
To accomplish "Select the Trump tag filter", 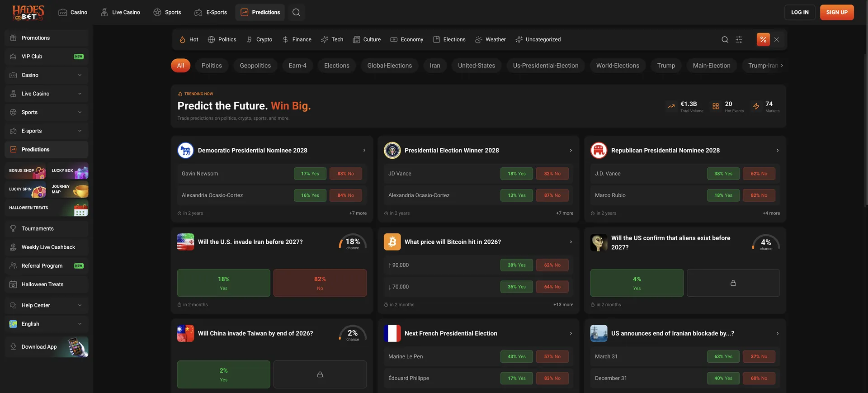I will [x=666, y=66].
